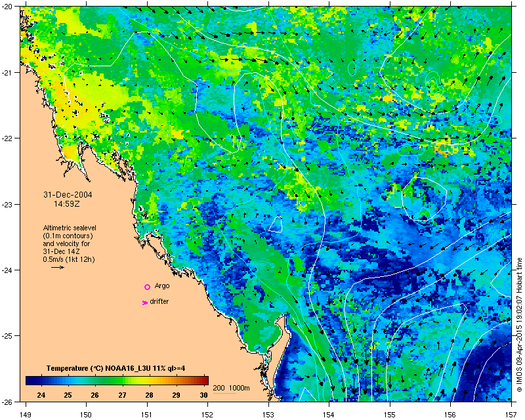This screenshot has height=420, width=525.
Task: Click the colorbar tick value '29'
Action: pos(176,395)
